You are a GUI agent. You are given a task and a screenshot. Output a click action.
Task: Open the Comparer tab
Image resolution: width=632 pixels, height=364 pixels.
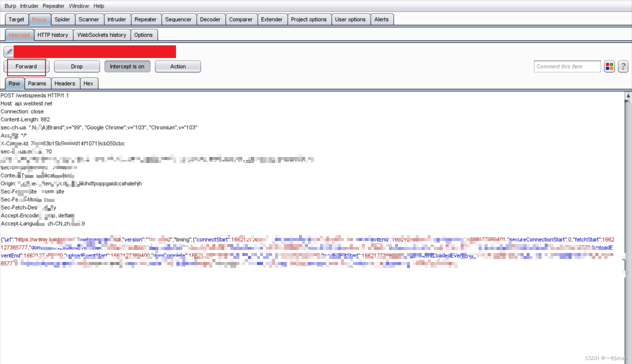[x=241, y=19]
